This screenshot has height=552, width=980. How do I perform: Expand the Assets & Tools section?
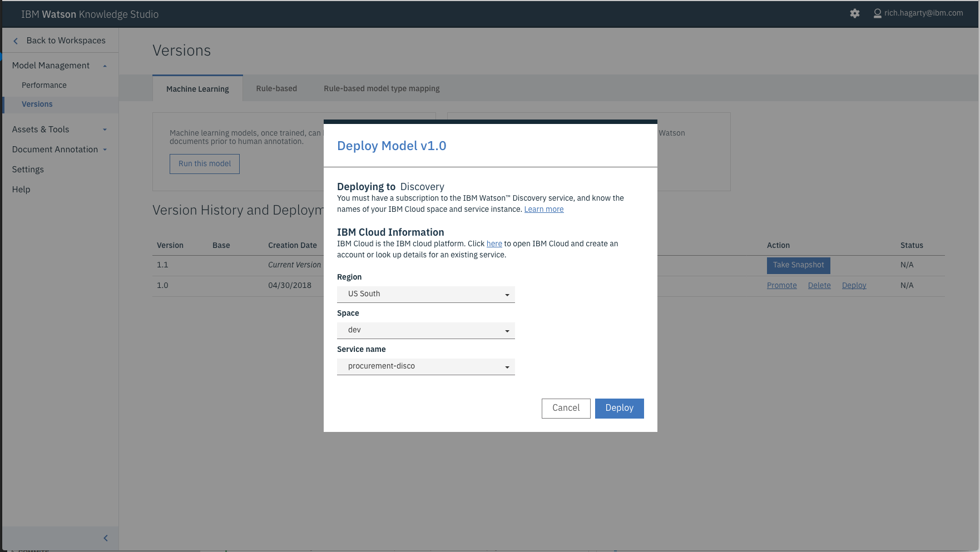[105, 130]
